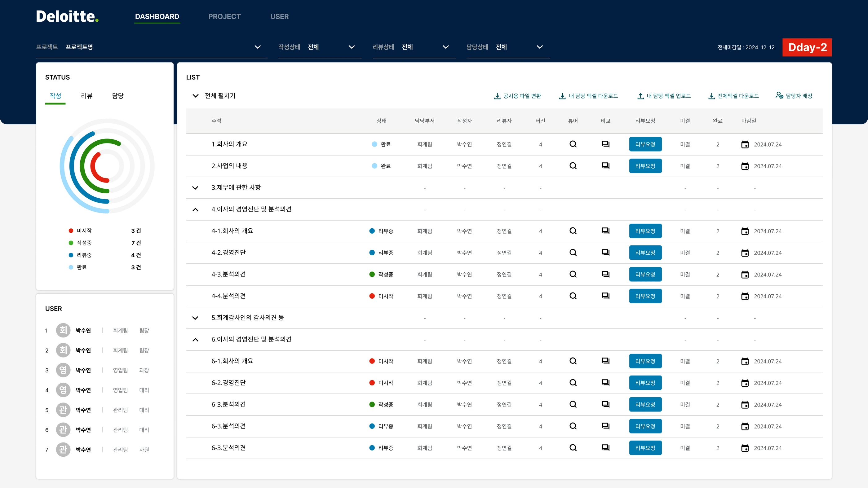Select the 리뷰 status tab
This screenshot has height=488, width=868.
tap(86, 96)
